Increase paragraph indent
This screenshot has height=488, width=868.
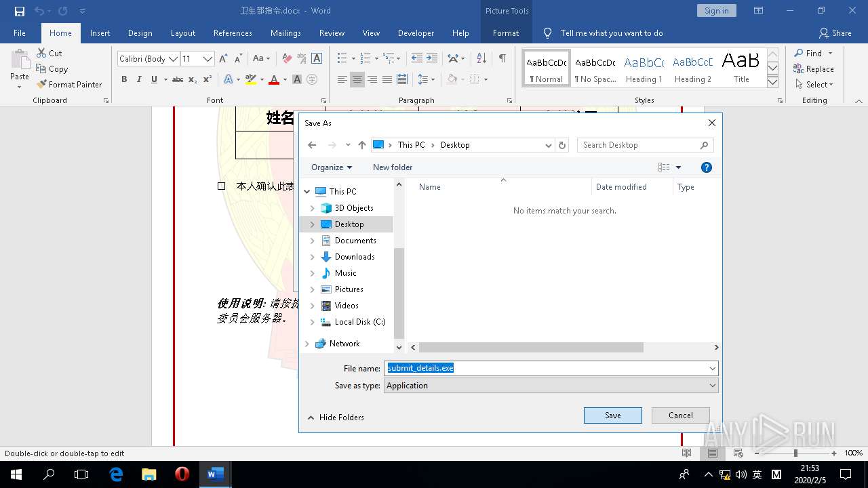pos(432,58)
